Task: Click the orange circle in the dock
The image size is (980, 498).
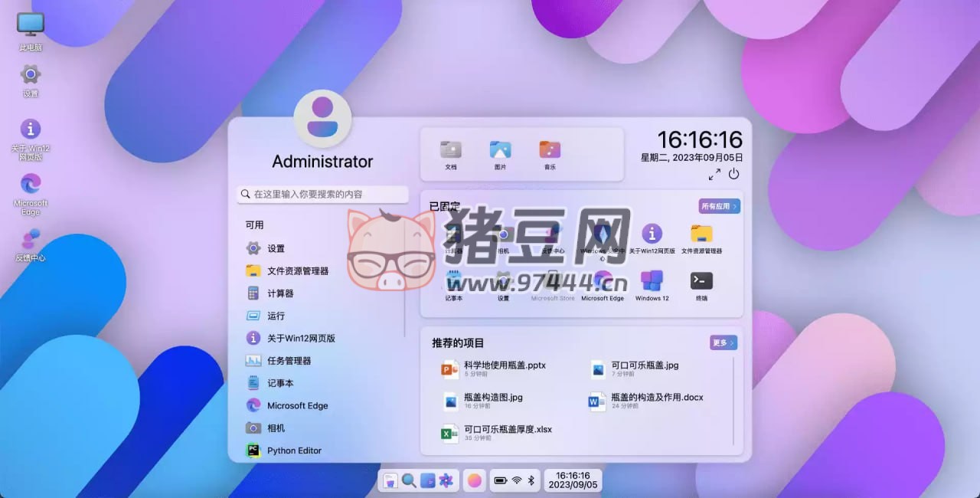Action: tap(474, 480)
